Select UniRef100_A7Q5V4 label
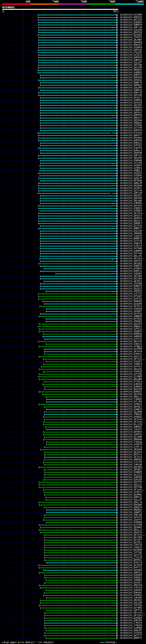 point(131,268)
